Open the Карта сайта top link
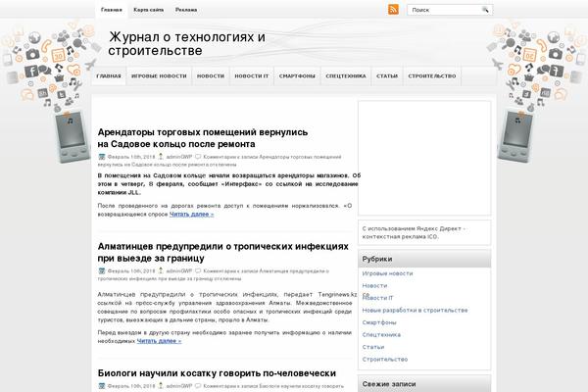 point(149,10)
